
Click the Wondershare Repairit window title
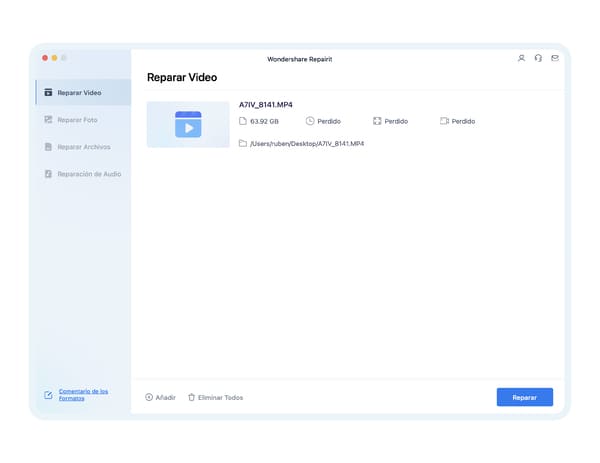[300, 59]
